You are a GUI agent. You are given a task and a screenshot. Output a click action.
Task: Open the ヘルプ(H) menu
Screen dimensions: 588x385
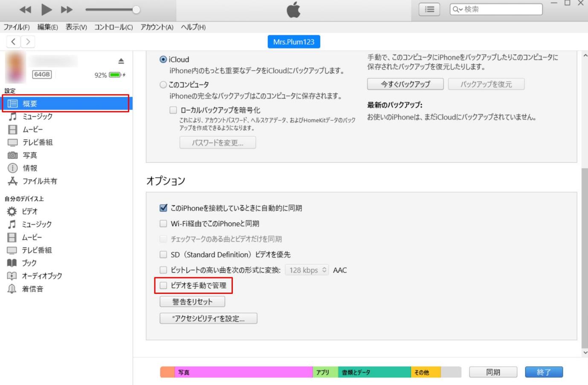pos(193,27)
